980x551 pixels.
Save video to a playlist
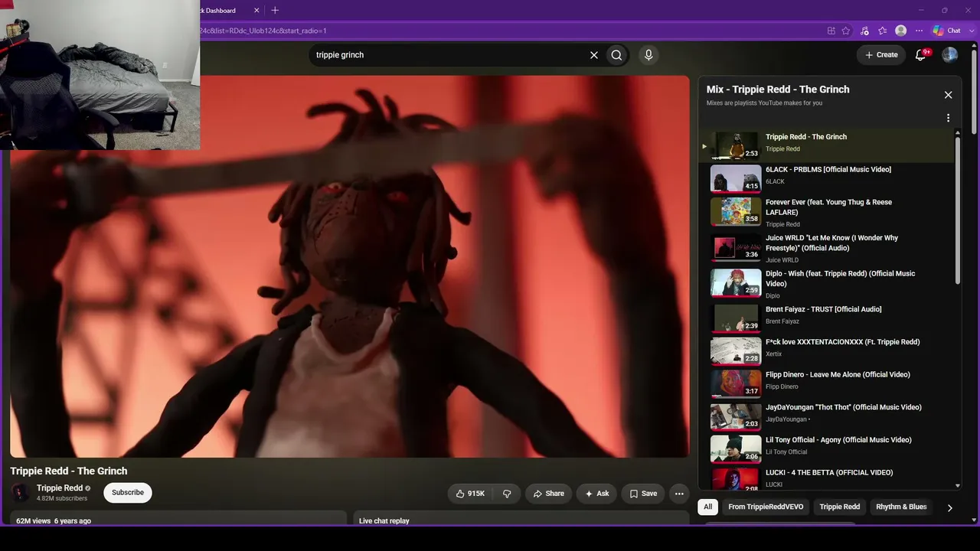point(643,494)
